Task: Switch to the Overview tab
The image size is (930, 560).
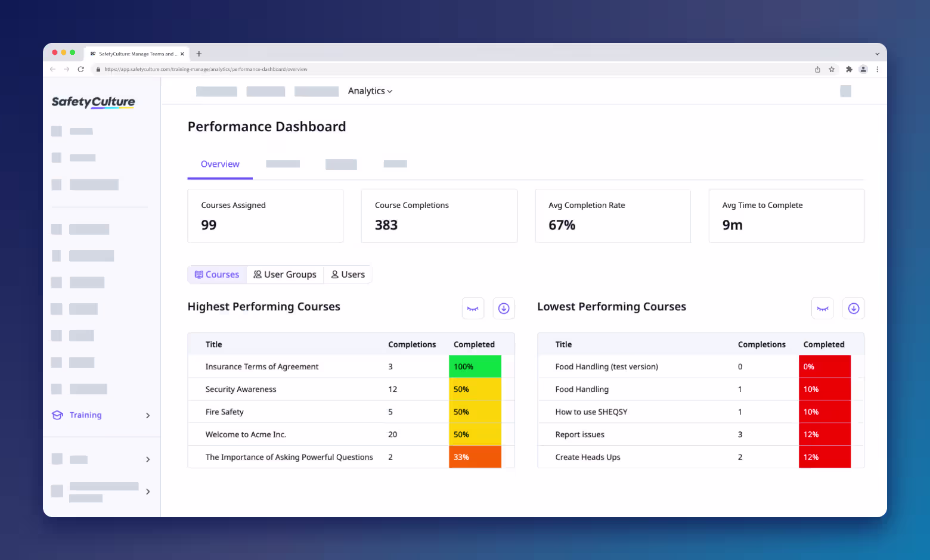Action: click(220, 164)
